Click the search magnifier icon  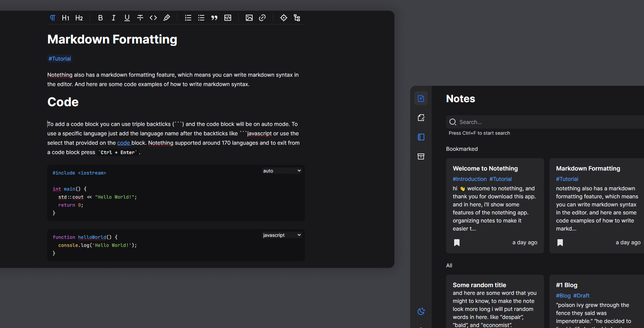pyautogui.click(x=453, y=122)
